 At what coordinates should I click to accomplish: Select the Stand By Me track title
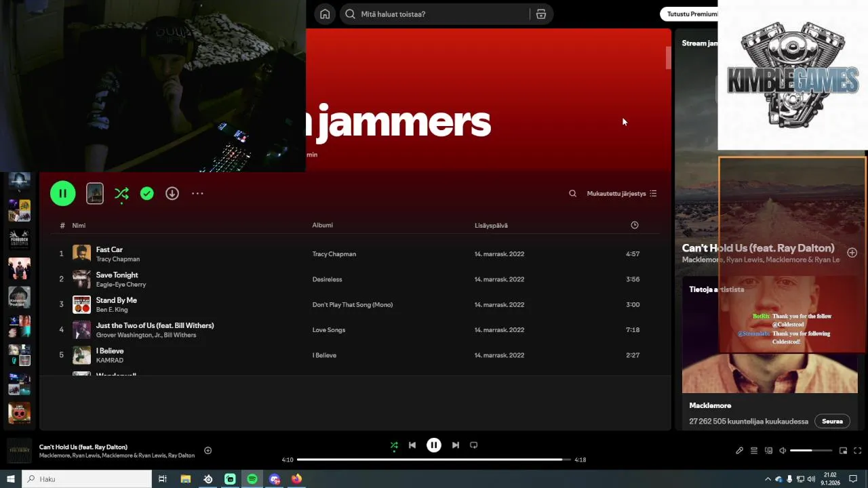point(116,300)
